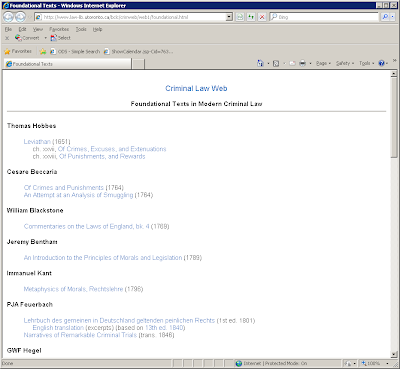This screenshot has width=400, height=369.
Task: Click the Immanuel Kant heading text
Action: click(x=29, y=273)
